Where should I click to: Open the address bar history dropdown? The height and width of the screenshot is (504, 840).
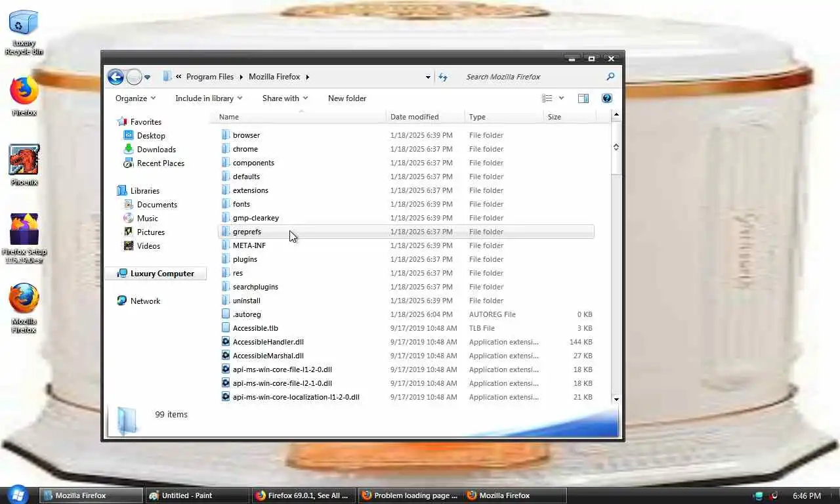point(428,77)
